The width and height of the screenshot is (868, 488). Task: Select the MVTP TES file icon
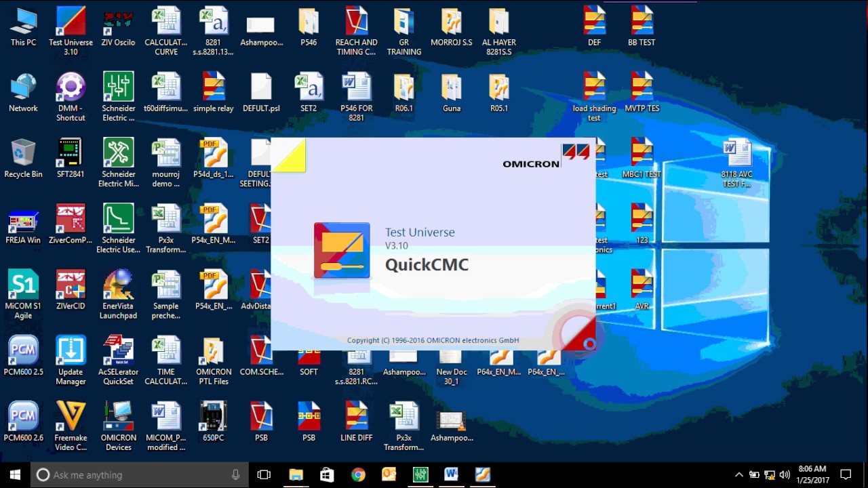click(x=642, y=93)
